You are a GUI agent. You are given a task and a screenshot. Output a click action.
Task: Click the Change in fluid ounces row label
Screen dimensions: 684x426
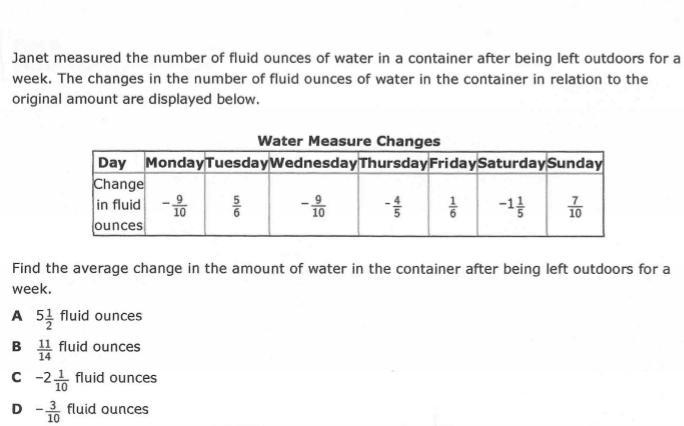118,205
